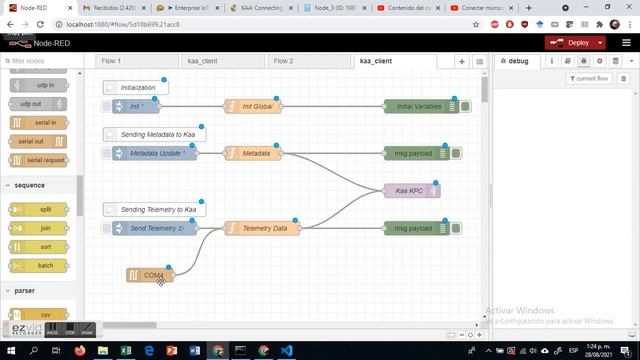
Task: Select the serial out palette node
Action: pyautogui.click(x=38, y=141)
